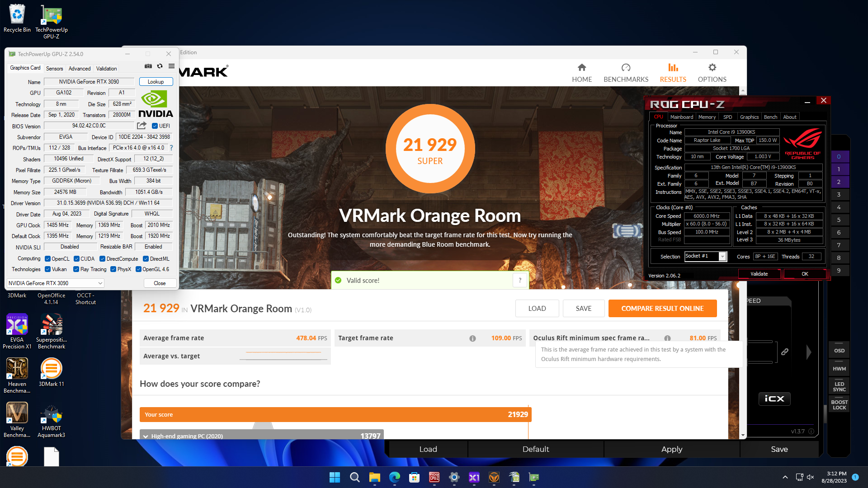This screenshot has width=868, height=488.
Task: Open Heaven Benchmark desktop icon
Action: (x=17, y=376)
